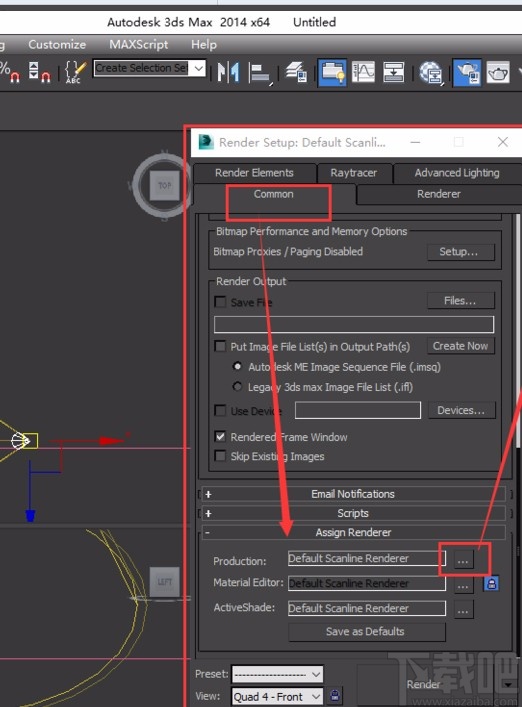Viewport: 522px width, 707px height.
Task: Click the Use Device name field
Action: [358, 411]
